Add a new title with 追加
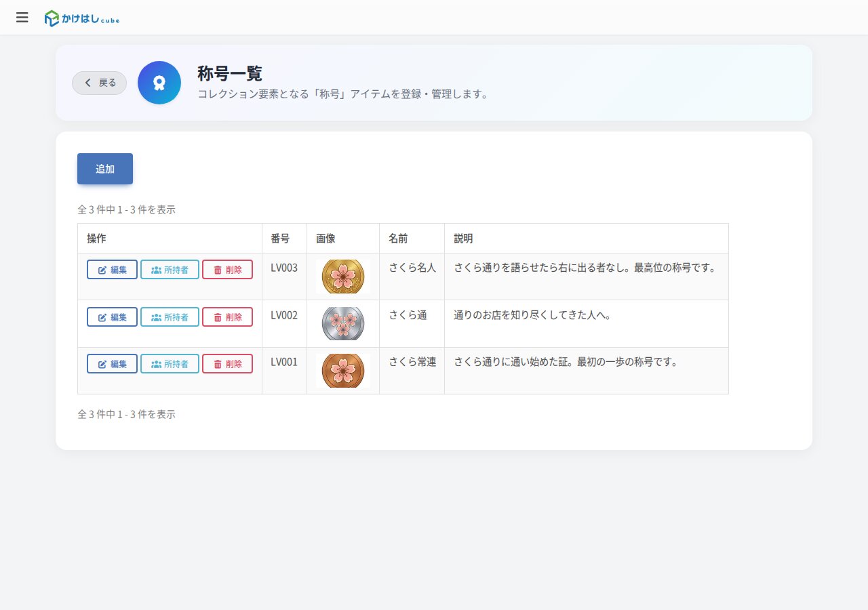The width and height of the screenshot is (868, 610). point(105,169)
